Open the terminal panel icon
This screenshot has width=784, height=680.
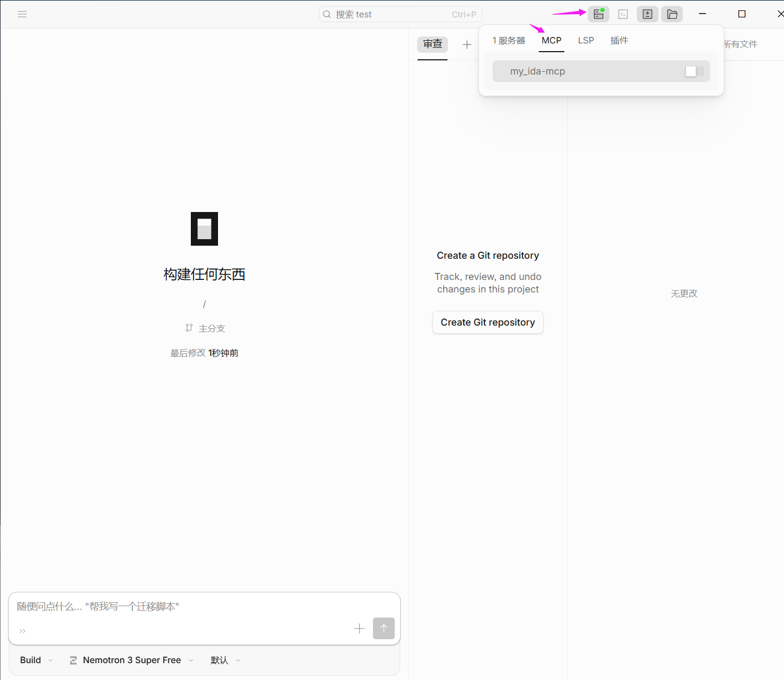[x=623, y=14]
